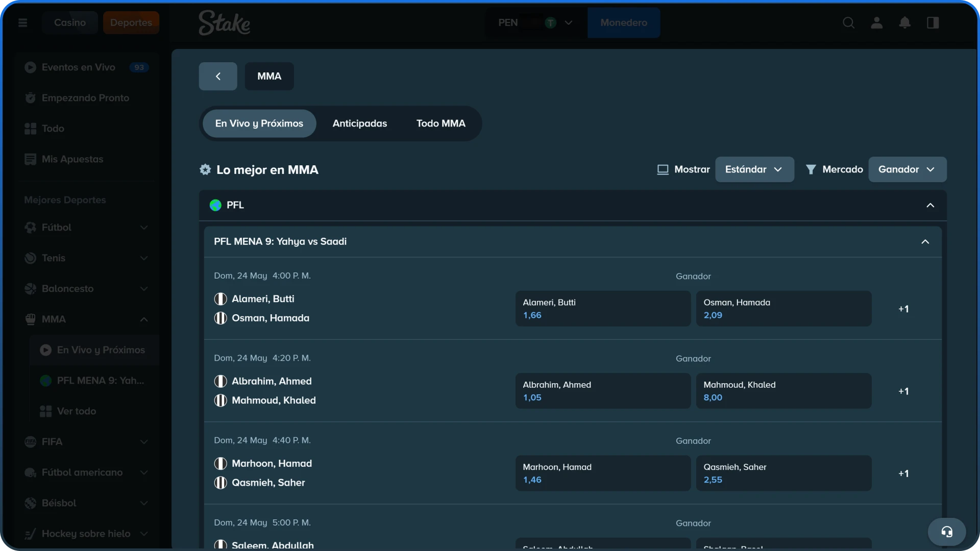The height and width of the screenshot is (551, 980).
Task: Go back with the left arrow button
Action: click(x=218, y=76)
